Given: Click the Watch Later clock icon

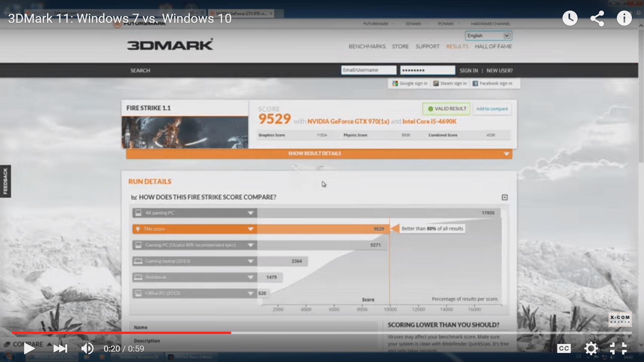Looking at the screenshot, I should click(x=570, y=18).
